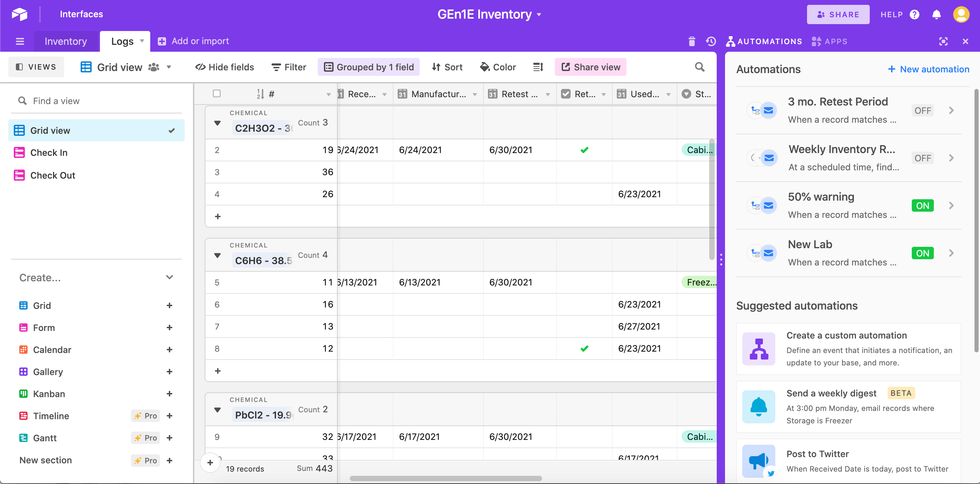Click the search magnifier in toolbar
980x484 pixels.
tap(699, 67)
